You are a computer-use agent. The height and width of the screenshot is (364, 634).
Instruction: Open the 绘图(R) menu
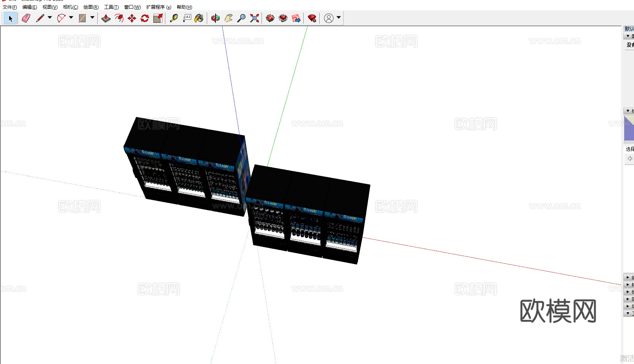tap(91, 7)
